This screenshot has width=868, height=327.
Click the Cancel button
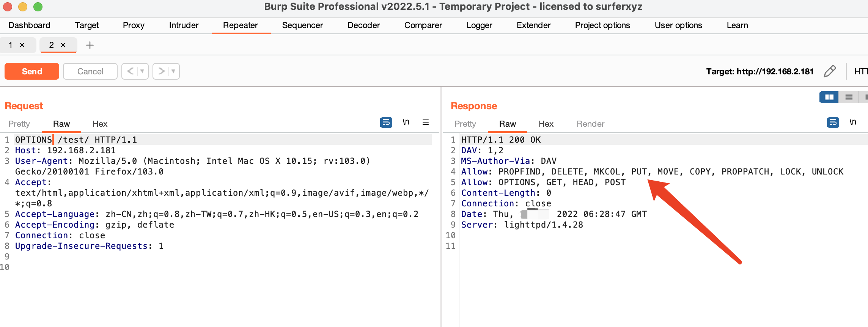click(x=90, y=71)
